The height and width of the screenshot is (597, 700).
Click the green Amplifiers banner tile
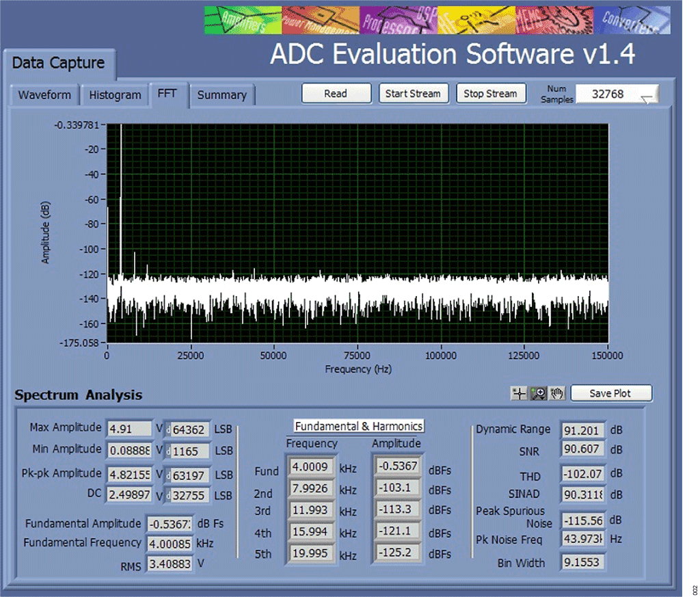243,21
